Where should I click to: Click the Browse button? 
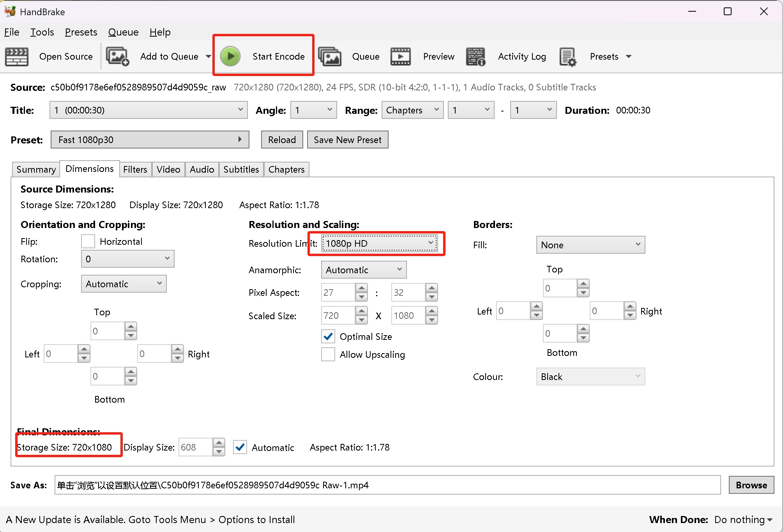751,485
